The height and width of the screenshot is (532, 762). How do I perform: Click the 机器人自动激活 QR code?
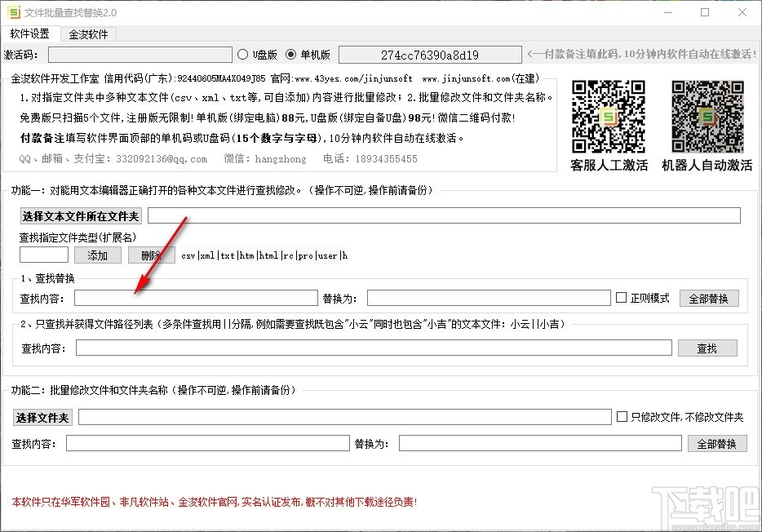(707, 117)
